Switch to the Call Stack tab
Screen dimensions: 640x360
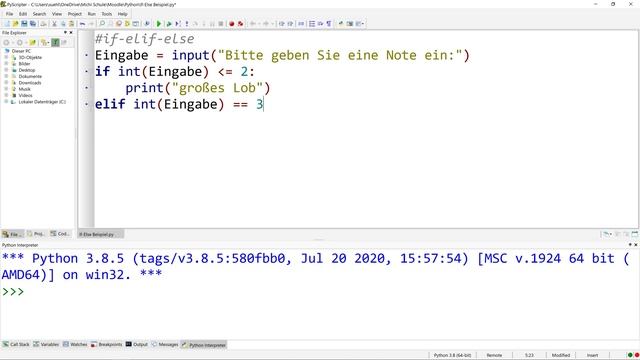[x=16, y=344]
